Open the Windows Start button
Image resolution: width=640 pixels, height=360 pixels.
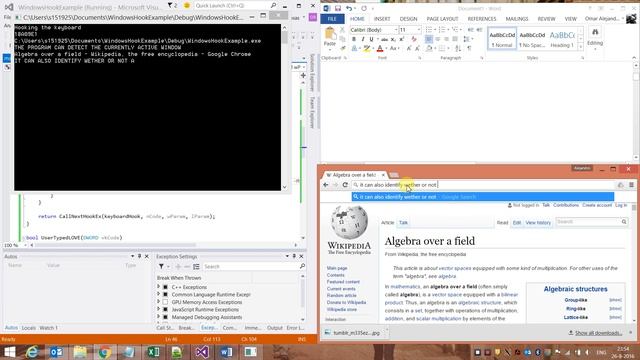tap(9, 352)
